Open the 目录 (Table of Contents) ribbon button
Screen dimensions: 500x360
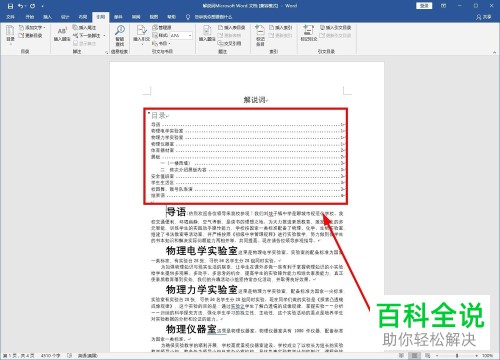click(x=10, y=35)
